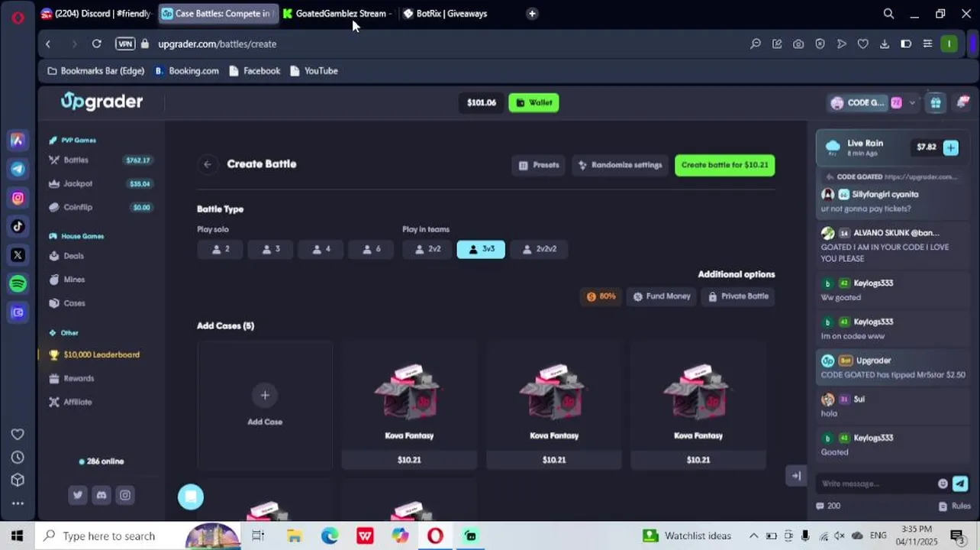Click Create battle for $10.21
980x550 pixels.
[724, 165]
